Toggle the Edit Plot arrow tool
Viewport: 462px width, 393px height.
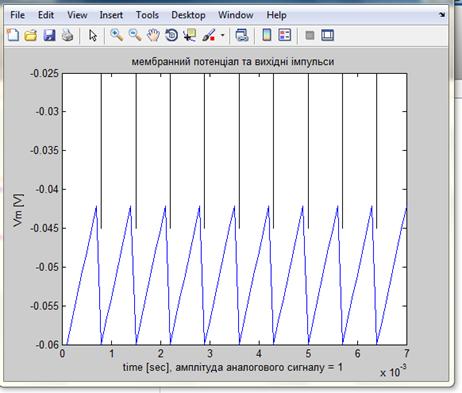(x=93, y=35)
